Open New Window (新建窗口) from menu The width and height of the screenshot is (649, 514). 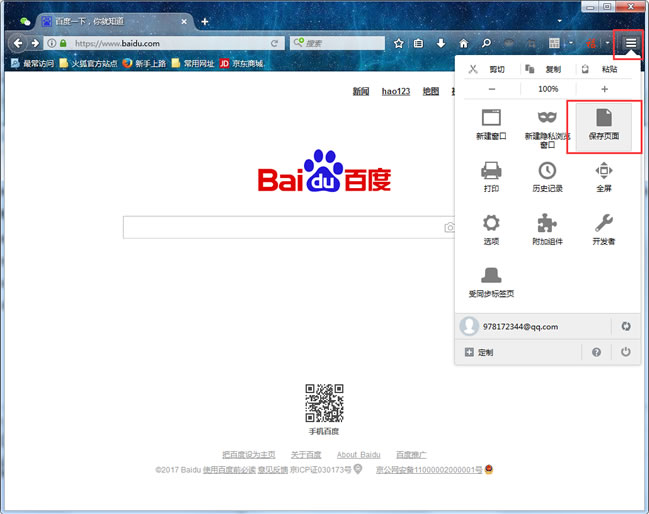(491, 125)
